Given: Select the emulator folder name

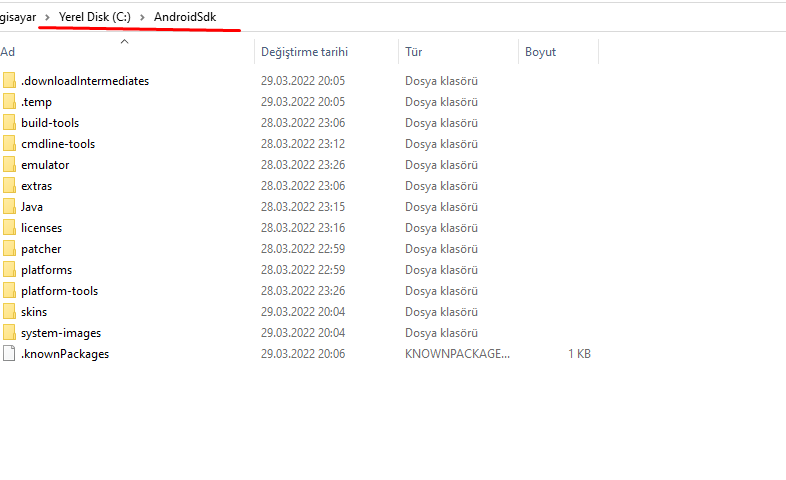Looking at the screenshot, I should tap(45, 165).
